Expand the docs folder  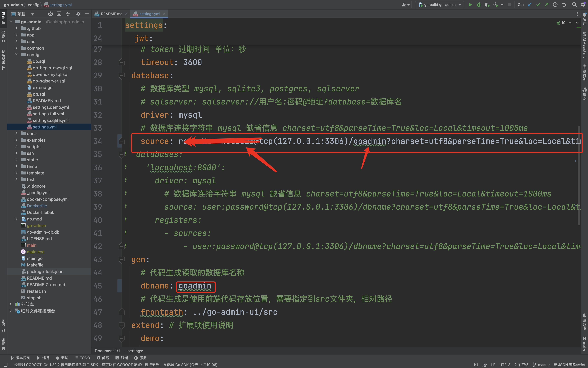(17, 133)
